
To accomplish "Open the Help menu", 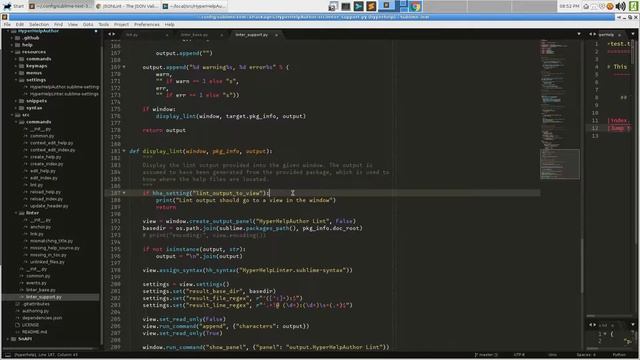I will (x=169, y=24).
